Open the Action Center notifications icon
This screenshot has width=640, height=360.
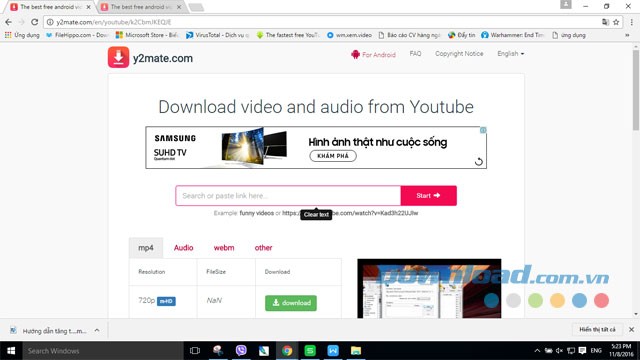[x=582, y=351]
